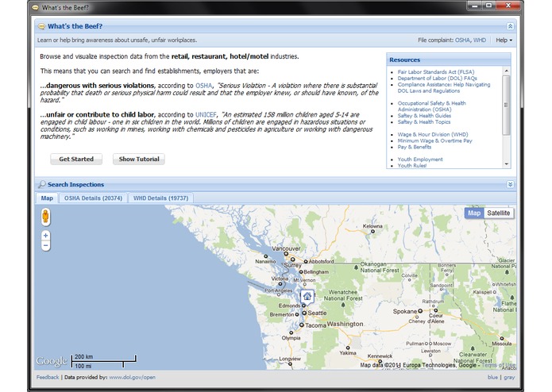
Task: Zoom in the map with the plus button
Action: click(45, 236)
